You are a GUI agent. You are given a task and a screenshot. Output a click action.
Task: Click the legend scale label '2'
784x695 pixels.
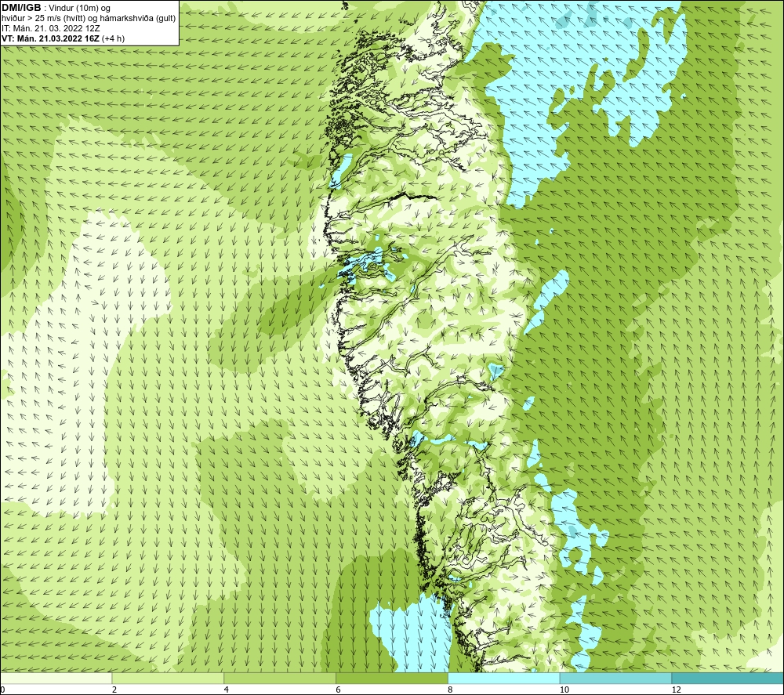[114, 690]
